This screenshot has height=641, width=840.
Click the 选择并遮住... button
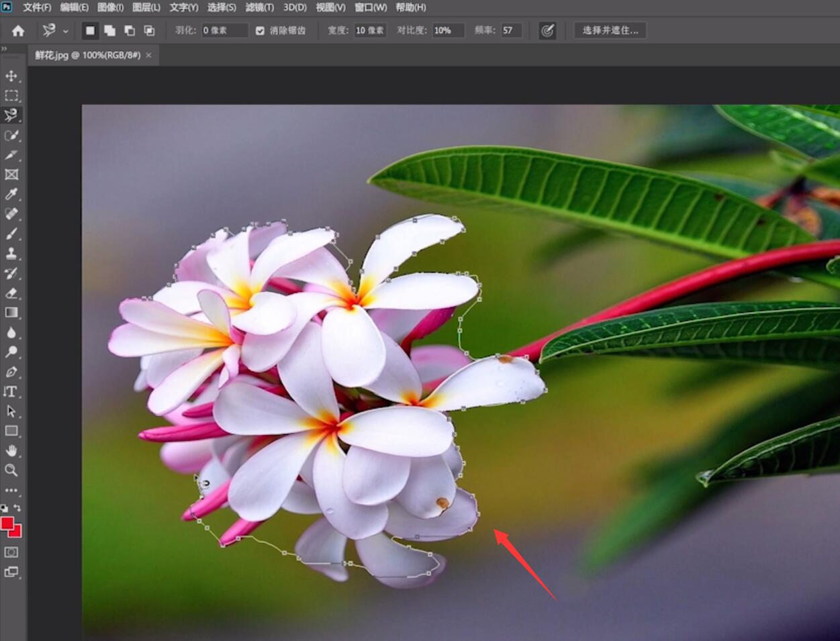pyautogui.click(x=610, y=30)
